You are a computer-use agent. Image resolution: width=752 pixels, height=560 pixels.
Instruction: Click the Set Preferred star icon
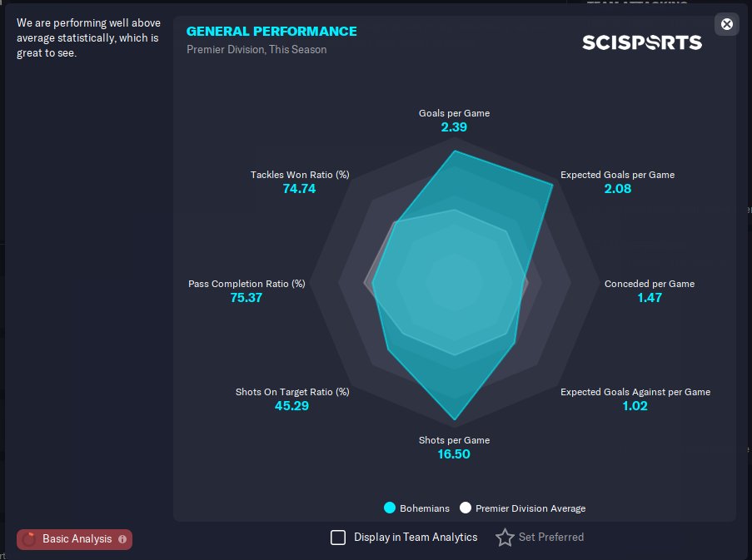505,538
